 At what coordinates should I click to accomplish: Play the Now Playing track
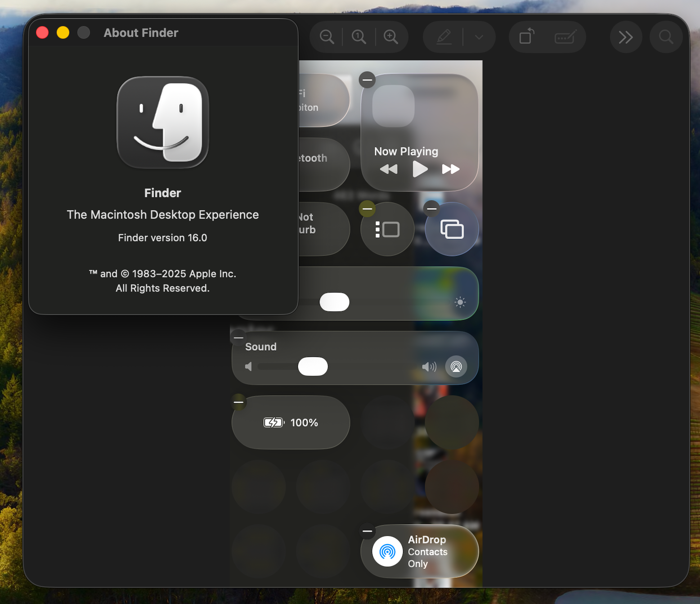[x=420, y=169]
